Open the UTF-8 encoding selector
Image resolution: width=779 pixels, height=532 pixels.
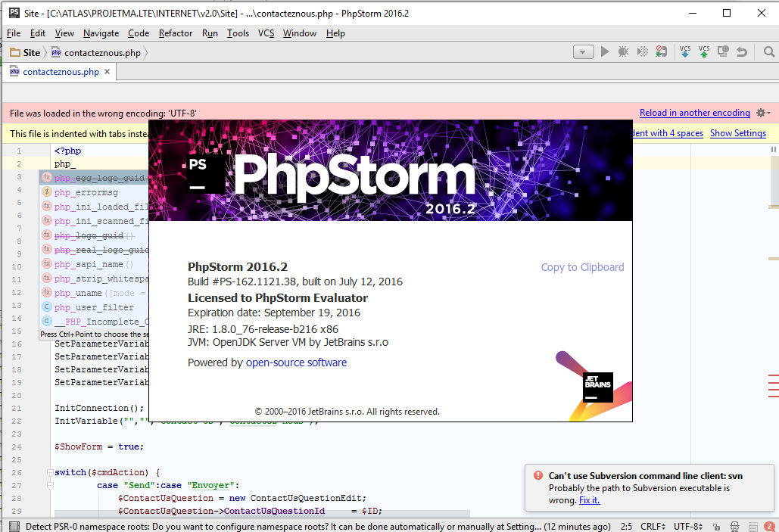(685, 526)
